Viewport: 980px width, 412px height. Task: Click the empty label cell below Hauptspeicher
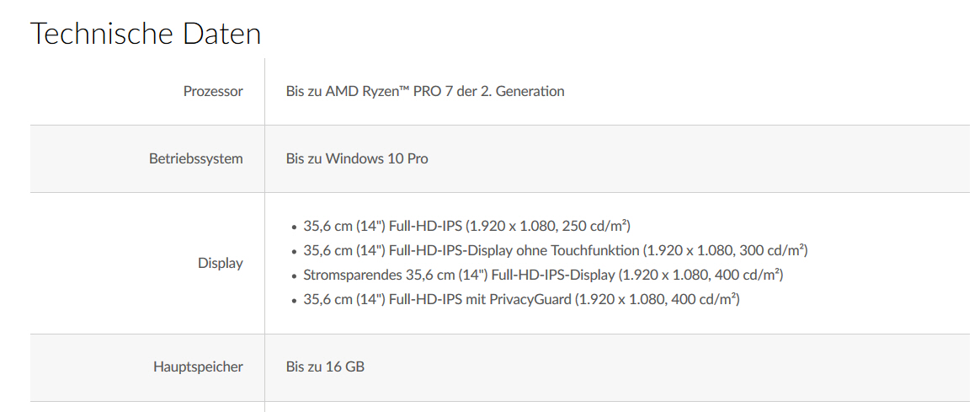pyautogui.click(x=147, y=407)
